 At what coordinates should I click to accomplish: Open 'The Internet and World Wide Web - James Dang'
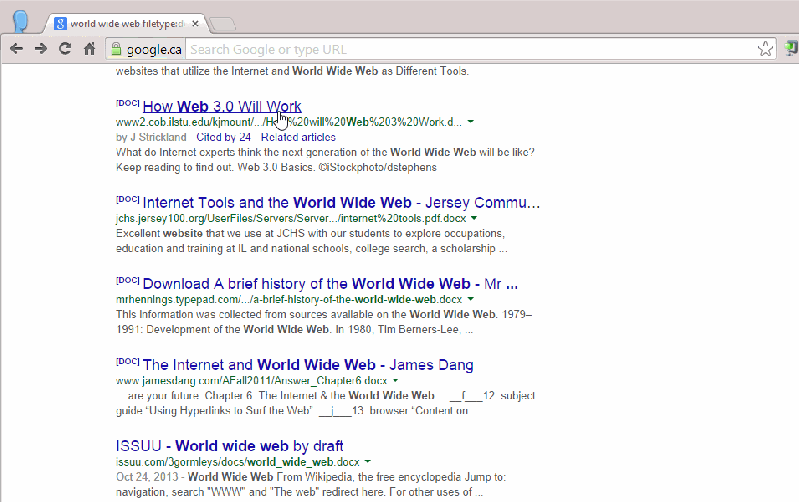point(308,365)
